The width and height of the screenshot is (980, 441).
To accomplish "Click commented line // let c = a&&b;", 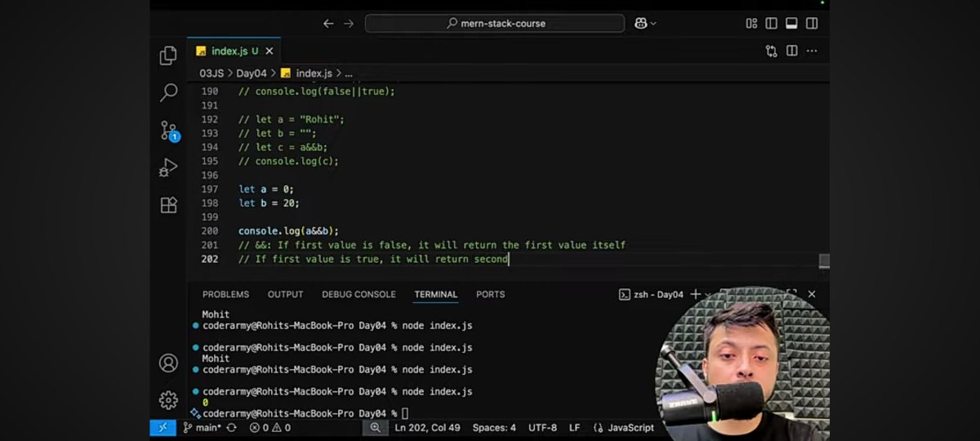I will [283, 147].
